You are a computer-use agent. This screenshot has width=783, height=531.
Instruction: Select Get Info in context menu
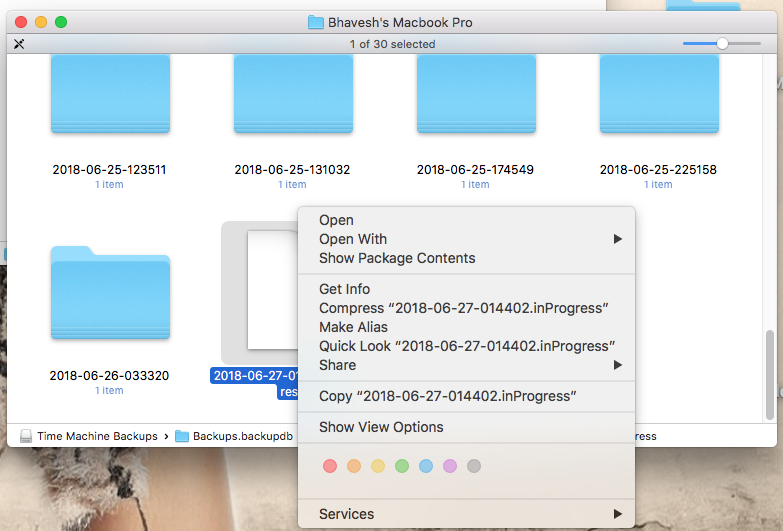[x=466, y=289]
